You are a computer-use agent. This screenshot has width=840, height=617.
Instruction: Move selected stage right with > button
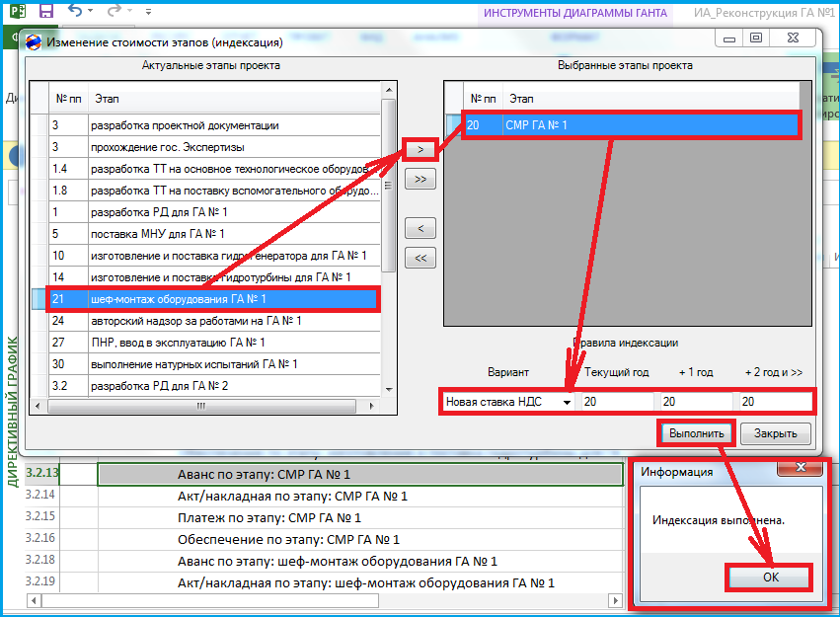(x=420, y=149)
